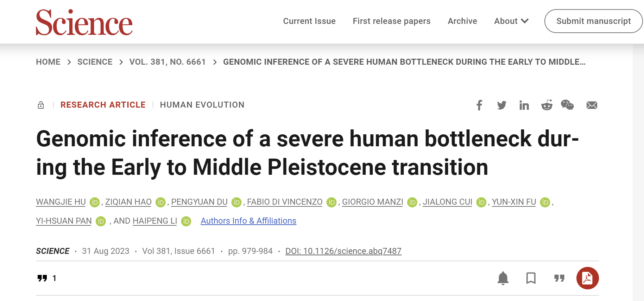
Task: Share article on Twitter
Action: tap(501, 105)
